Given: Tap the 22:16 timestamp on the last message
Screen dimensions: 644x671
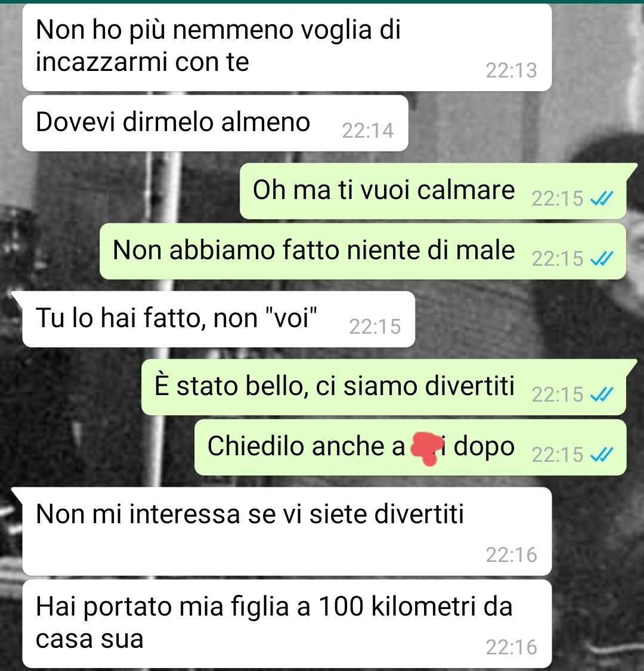Looking at the screenshot, I should [x=511, y=647].
